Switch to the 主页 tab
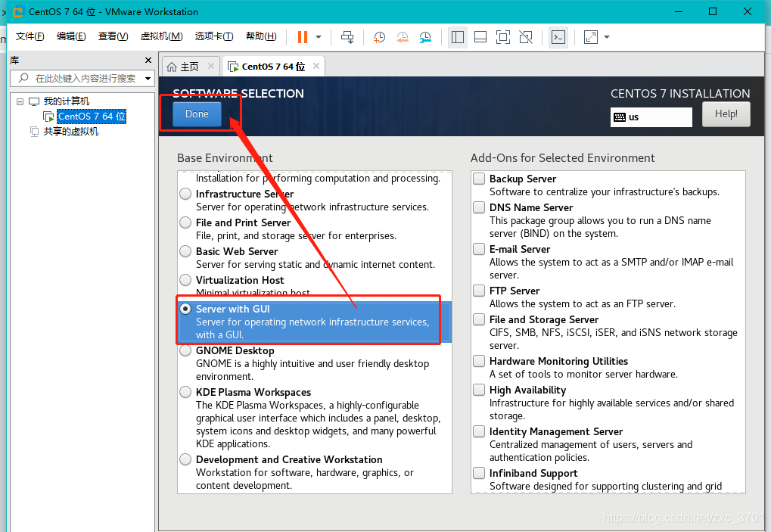This screenshot has width=771, height=532. (x=189, y=67)
